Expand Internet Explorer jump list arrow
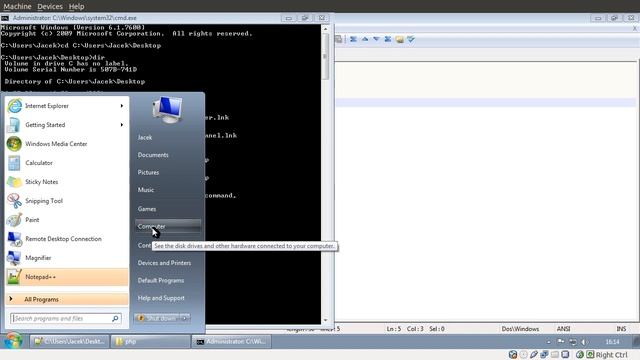 122,106
